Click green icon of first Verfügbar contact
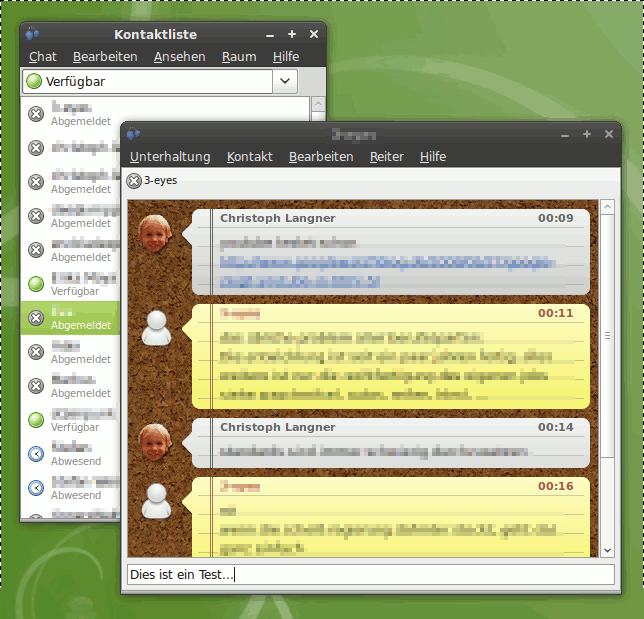This screenshot has width=644, height=619. tap(36, 284)
